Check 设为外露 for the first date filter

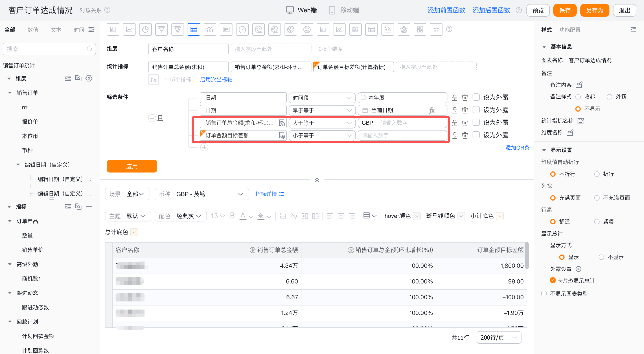click(476, 97)
